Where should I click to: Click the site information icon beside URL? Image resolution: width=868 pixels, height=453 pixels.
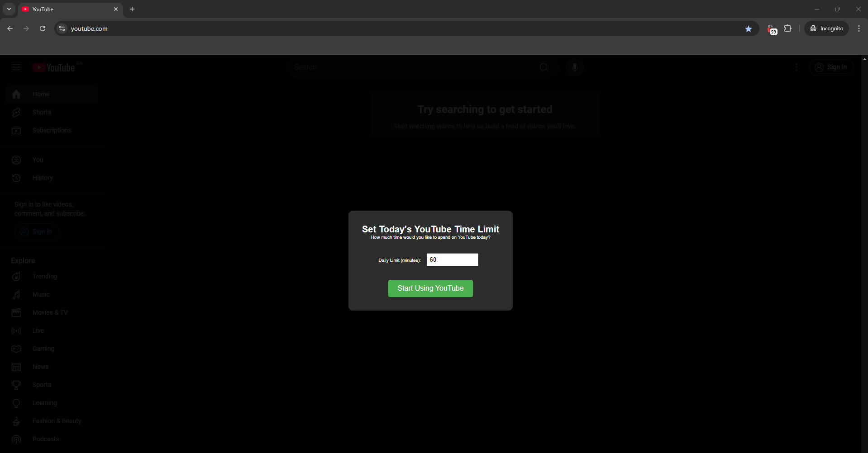click(x=62, y=28)
